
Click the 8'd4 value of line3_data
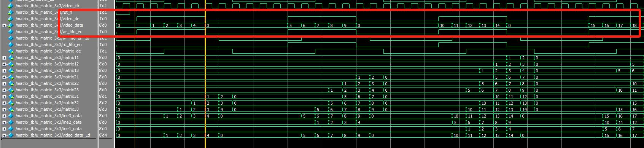103,116
